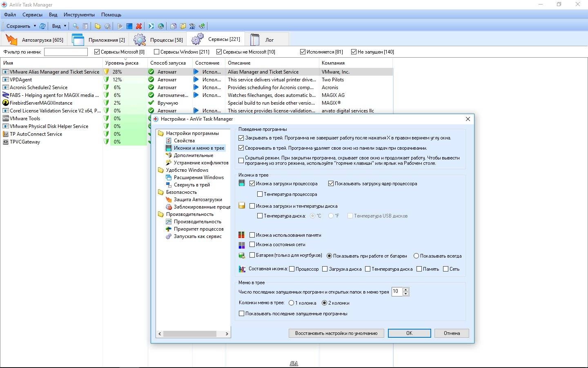The image size is (588, 368).
Task: Toggle the Сворачивать в трей checkbox
Action: 241,148
